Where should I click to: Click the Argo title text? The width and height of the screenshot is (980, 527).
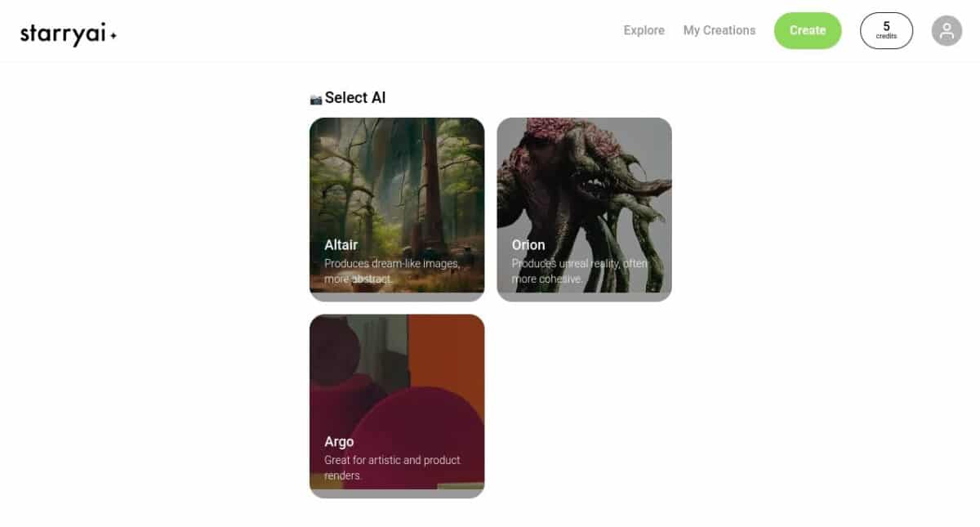tap(339, 441)
